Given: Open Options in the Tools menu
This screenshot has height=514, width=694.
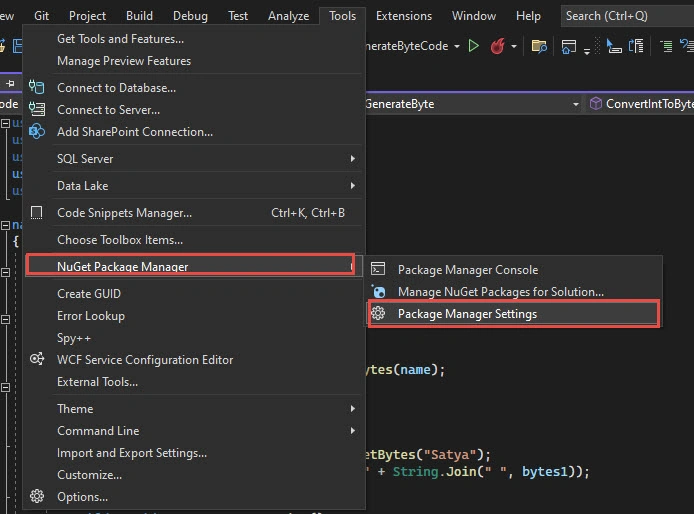Looking at the screenshot, I should [194, 497].
